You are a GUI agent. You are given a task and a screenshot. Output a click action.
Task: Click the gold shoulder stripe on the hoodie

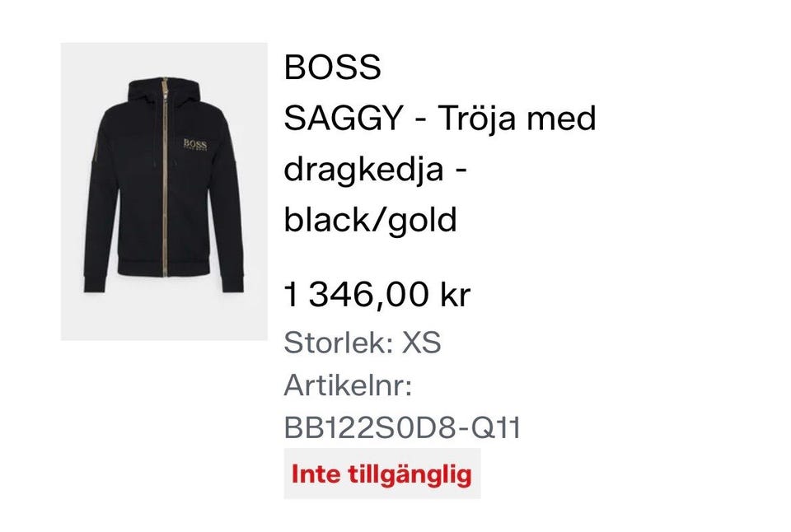tap(96, 147)
